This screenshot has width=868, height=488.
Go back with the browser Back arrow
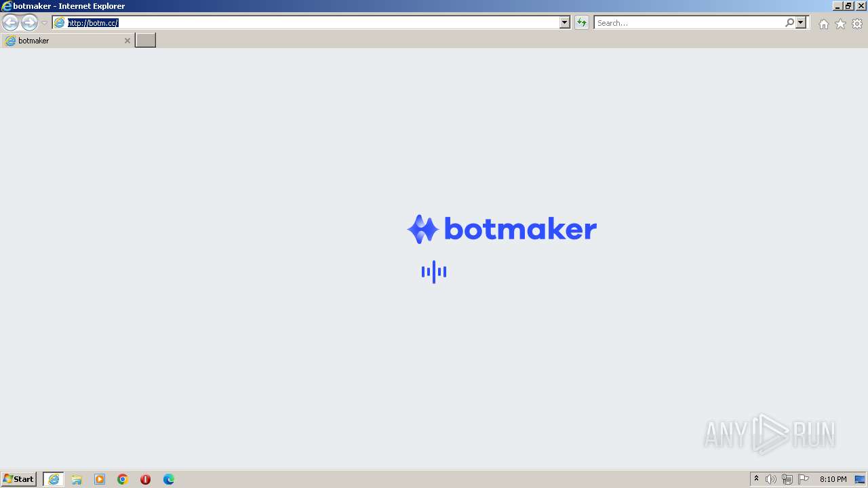[x=10, y=22]
